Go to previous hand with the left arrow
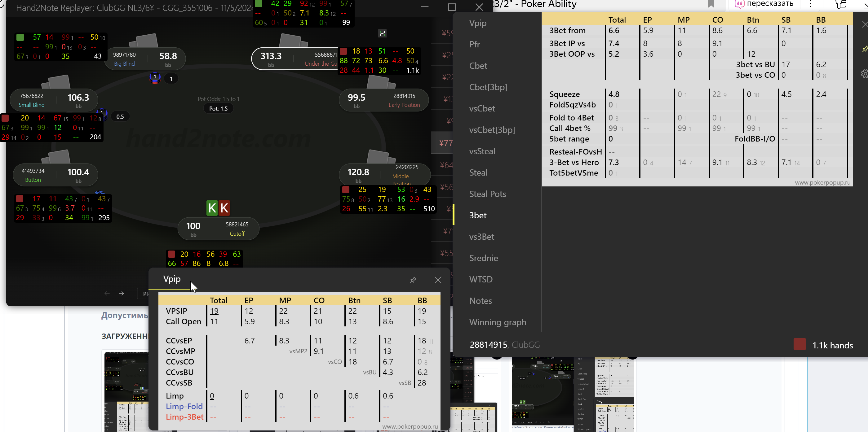Image resolution: width=868 pixels, height=432 pixels. pos(107,293)
